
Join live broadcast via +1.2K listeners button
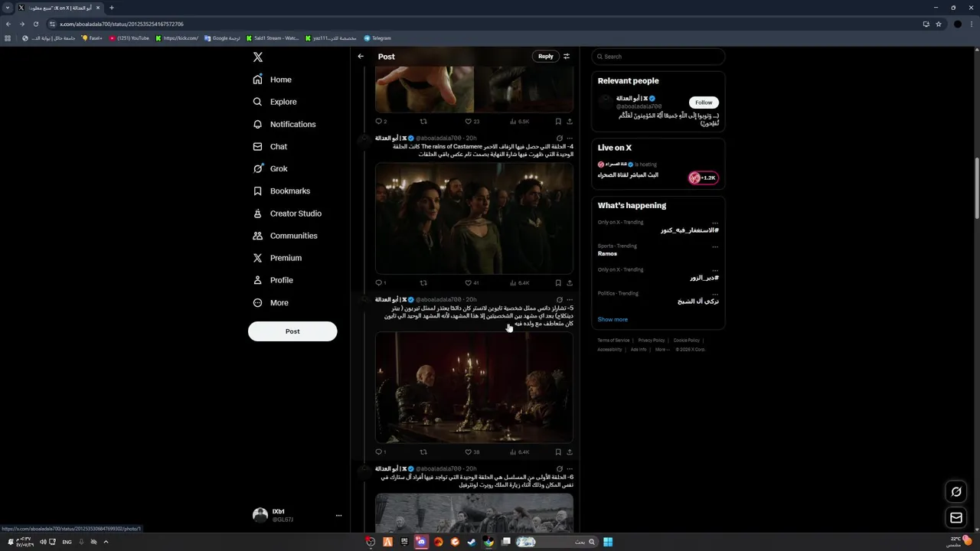(703, 178)
